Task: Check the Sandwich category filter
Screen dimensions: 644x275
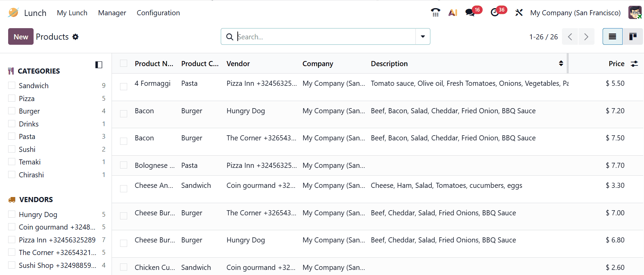Action: (x=12, y=85)
